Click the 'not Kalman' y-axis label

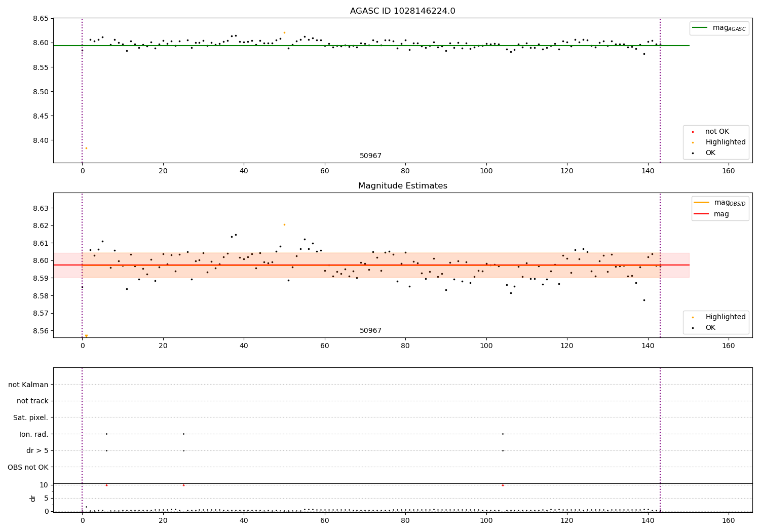tap(28, 385)
